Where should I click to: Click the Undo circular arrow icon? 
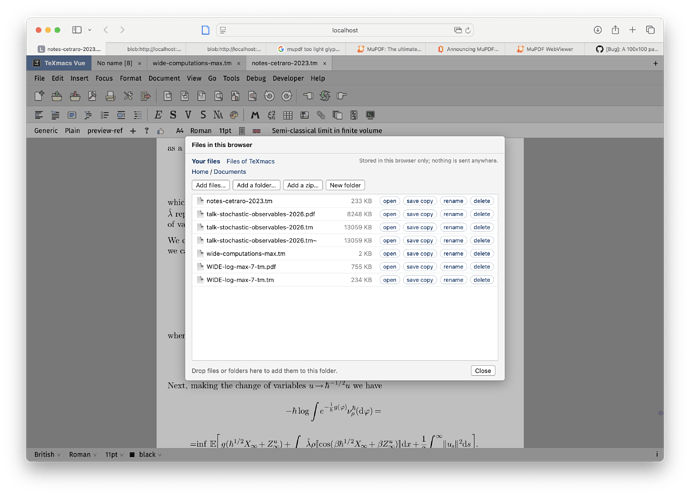pos(269,96)
